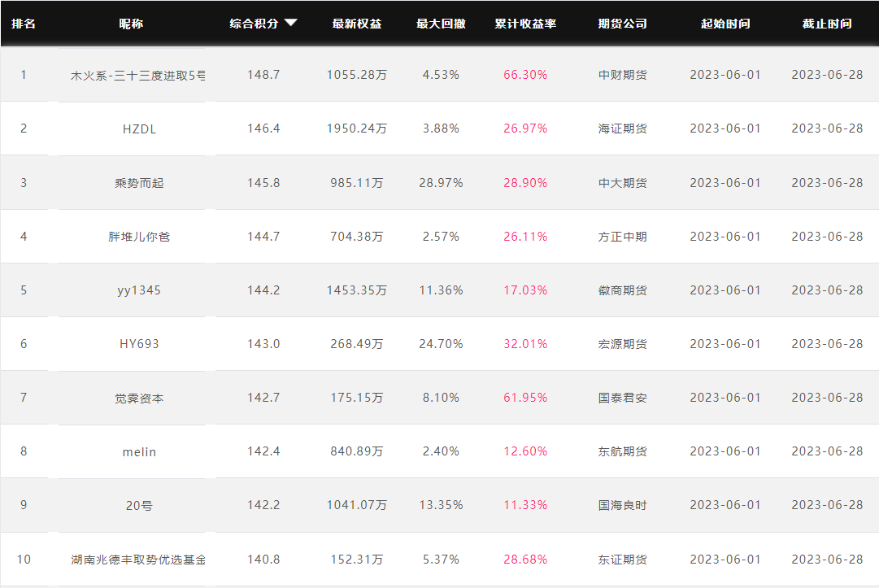
Task: Click futures company 东证期货
Action: click(x=623, y=560)
